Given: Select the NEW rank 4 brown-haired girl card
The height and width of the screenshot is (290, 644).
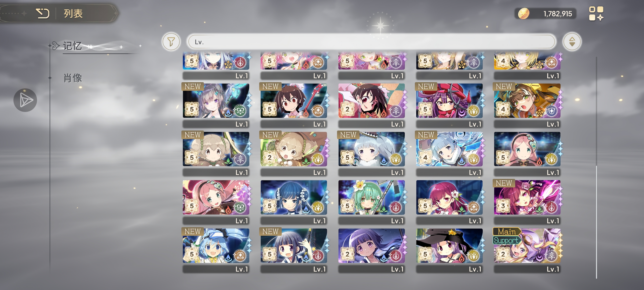Looking at the screenshot, I should click(x=527, y=105).
